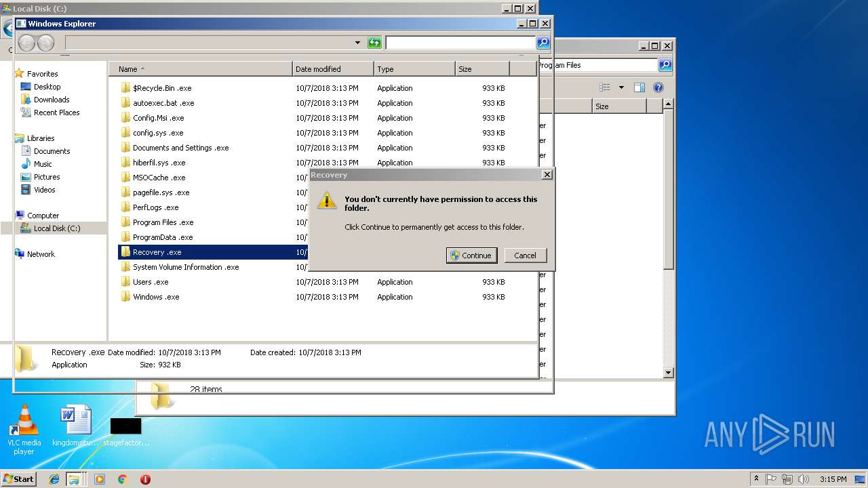Sort by Date modified column header
This screenshot has width=868, height=488.
[334, 68]
